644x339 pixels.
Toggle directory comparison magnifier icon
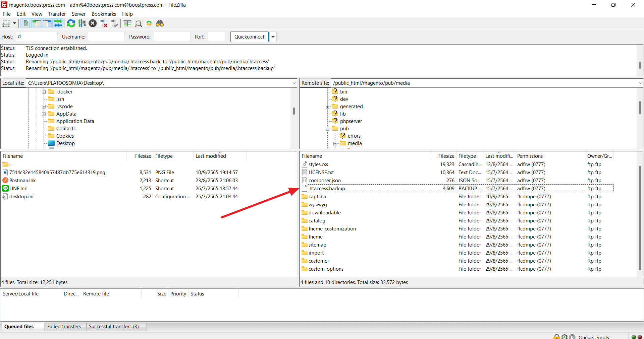tap(138, 23)
